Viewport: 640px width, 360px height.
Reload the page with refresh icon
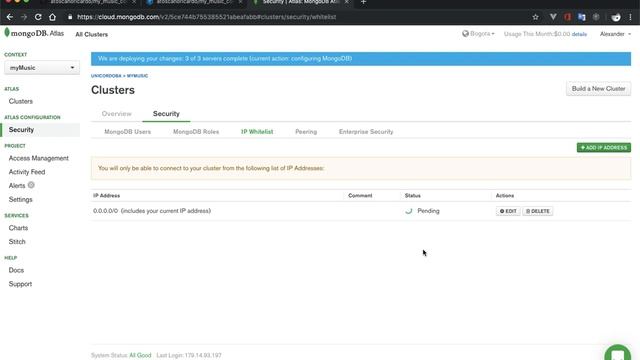click(x=38, y=17)
